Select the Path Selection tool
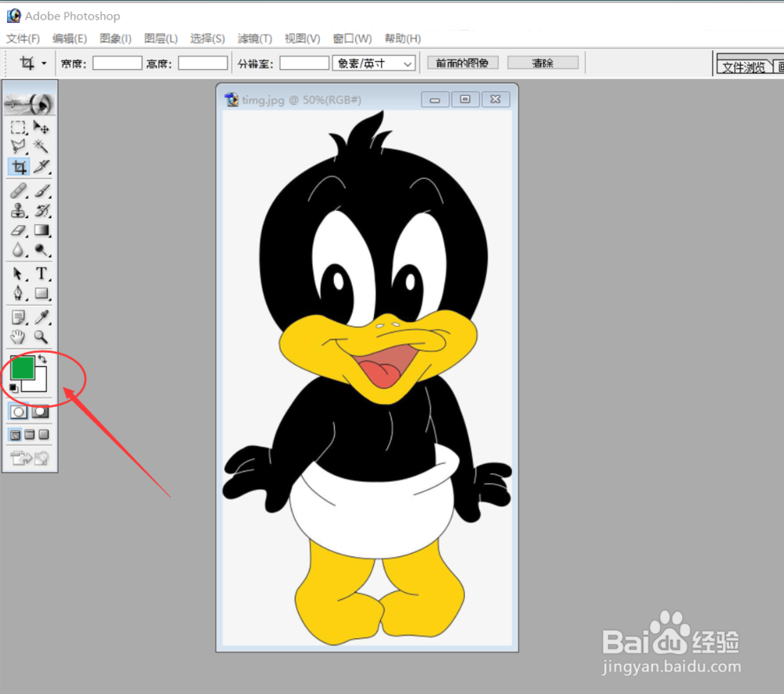 tap(19, 274)
